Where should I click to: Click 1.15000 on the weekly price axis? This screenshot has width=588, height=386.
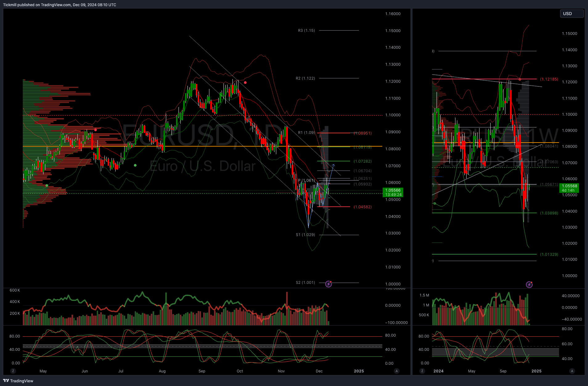point(569,34)
